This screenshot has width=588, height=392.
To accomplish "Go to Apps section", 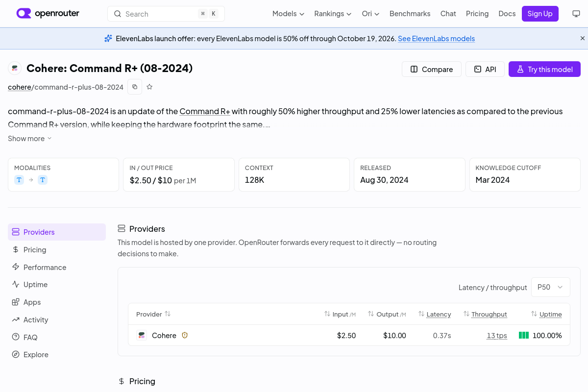I will tap(57, 302).
